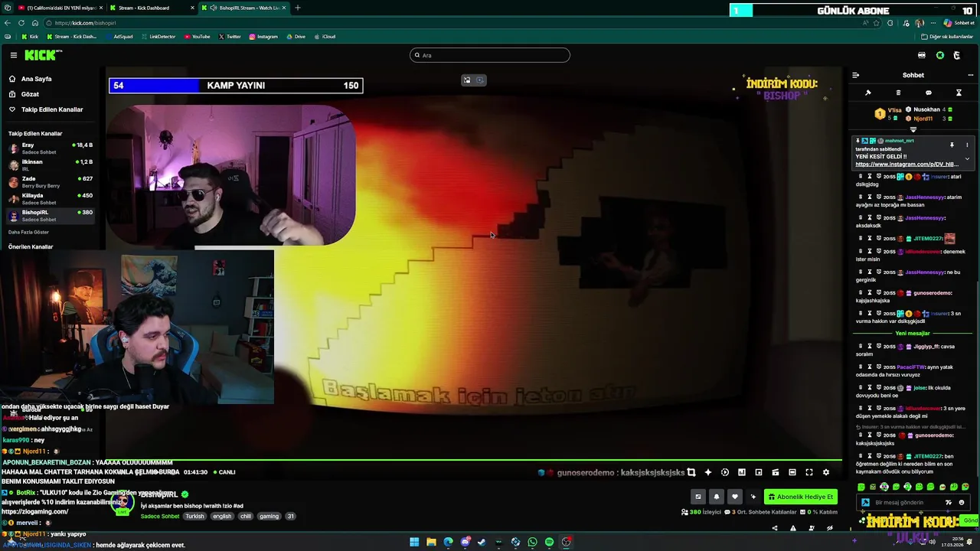Click the share icon below viewer stats
The image size is (980, 551).
coord(774,528)
